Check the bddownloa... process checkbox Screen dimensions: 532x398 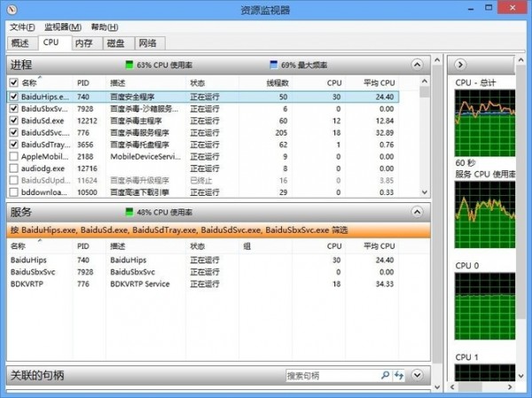tap(13, 192)
